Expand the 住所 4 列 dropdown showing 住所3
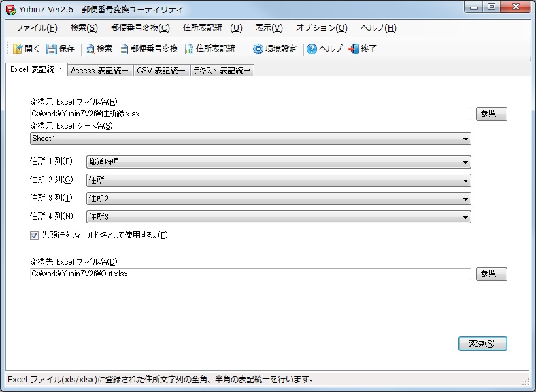This screenshot has width=536, height=392. coord(465,217)
